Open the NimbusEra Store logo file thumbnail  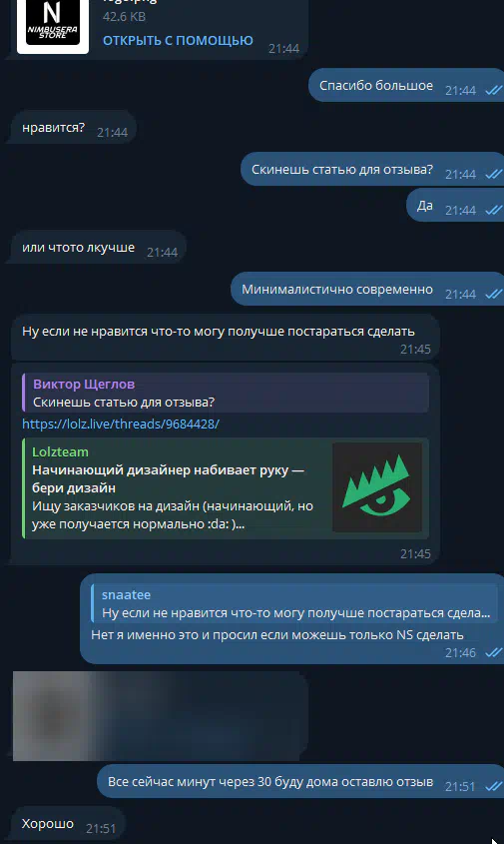click(x=53, y=26)
